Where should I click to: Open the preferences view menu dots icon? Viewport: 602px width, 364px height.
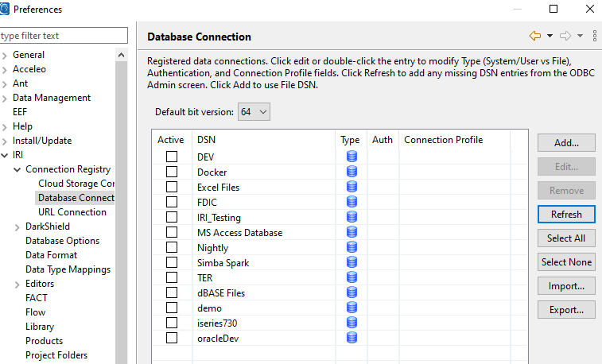595,36
